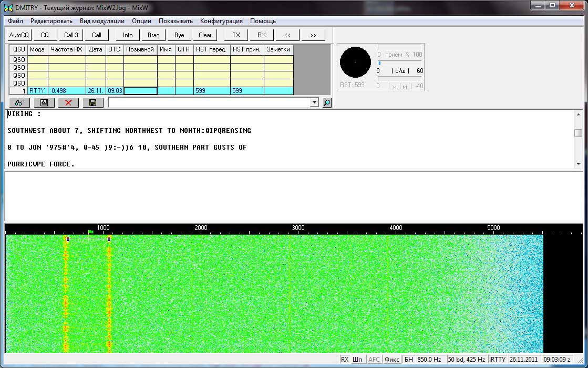The height and width of the screenshot is (368, 588).
Task: Click the Call macro button
Action: 97,35
